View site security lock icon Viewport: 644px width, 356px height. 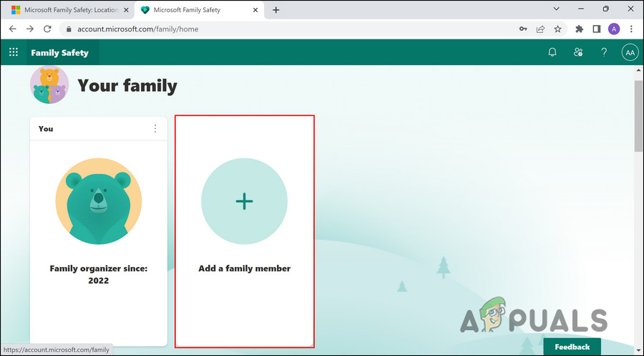[69, 29]
